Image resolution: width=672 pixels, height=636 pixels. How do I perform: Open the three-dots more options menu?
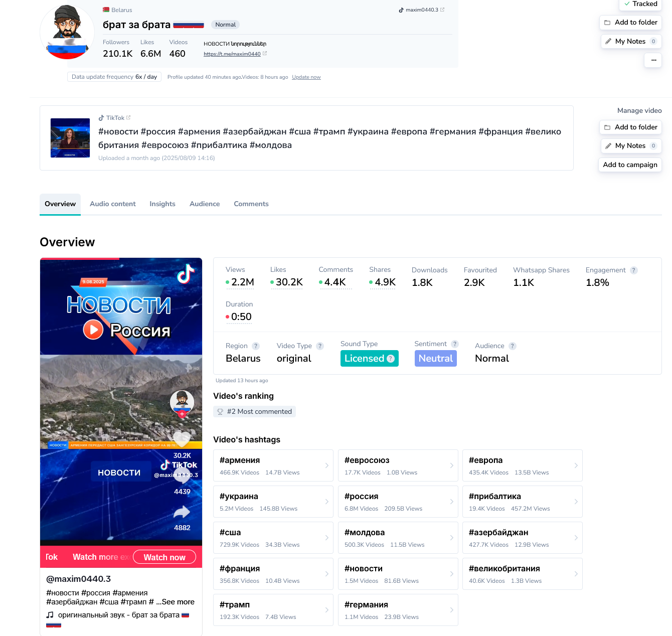coord(653,60)
